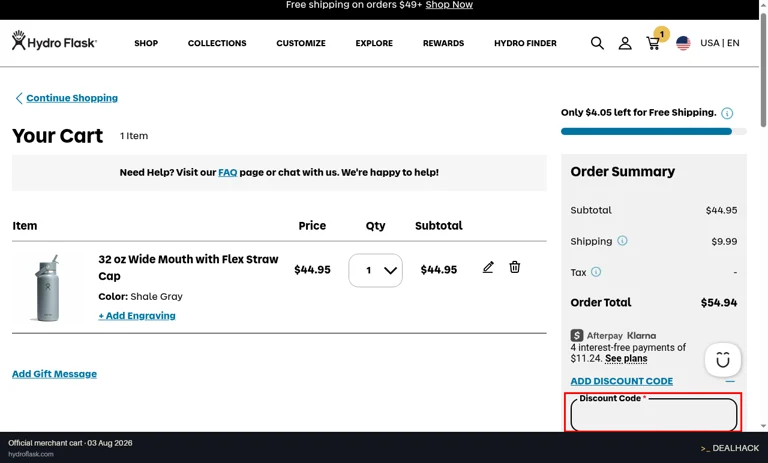Show Shipping cost info icon
Image resolution: width=768 pixels, height=463 pixels.
[622, 241]
